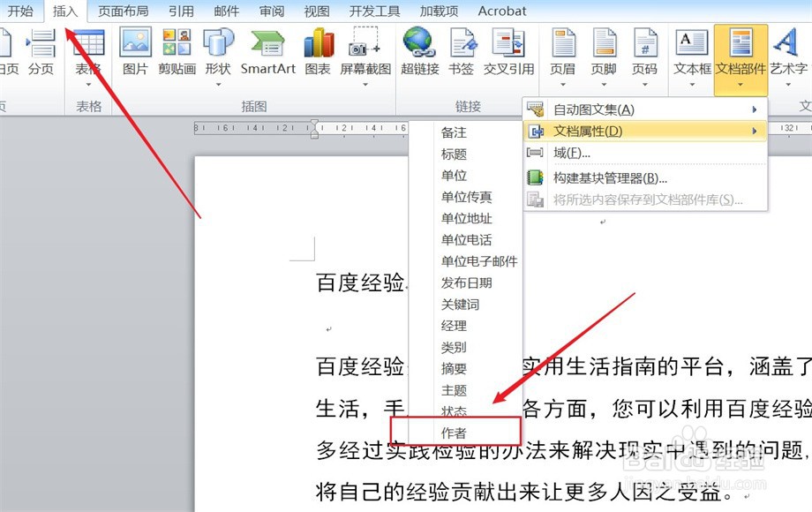Insert a 超链接 hyperlink
Viewport: 812px width, 512px height.
tap(419, 52)
